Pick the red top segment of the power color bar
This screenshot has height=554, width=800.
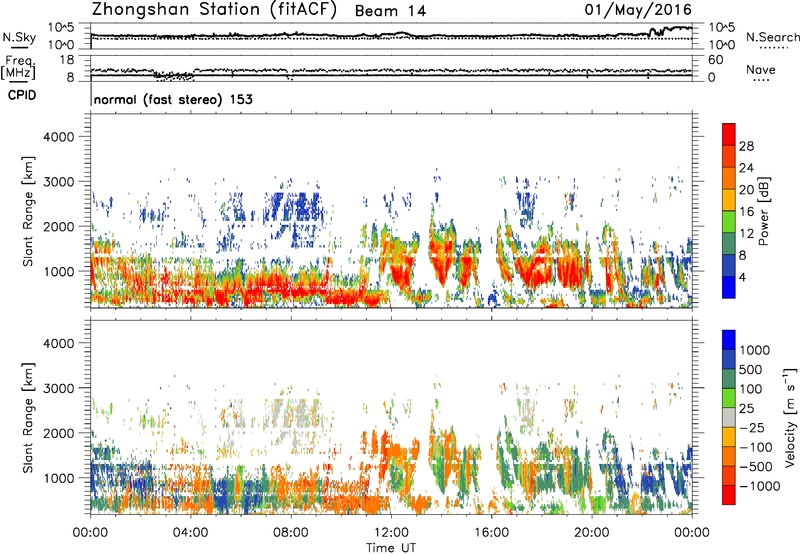point(729,134)
